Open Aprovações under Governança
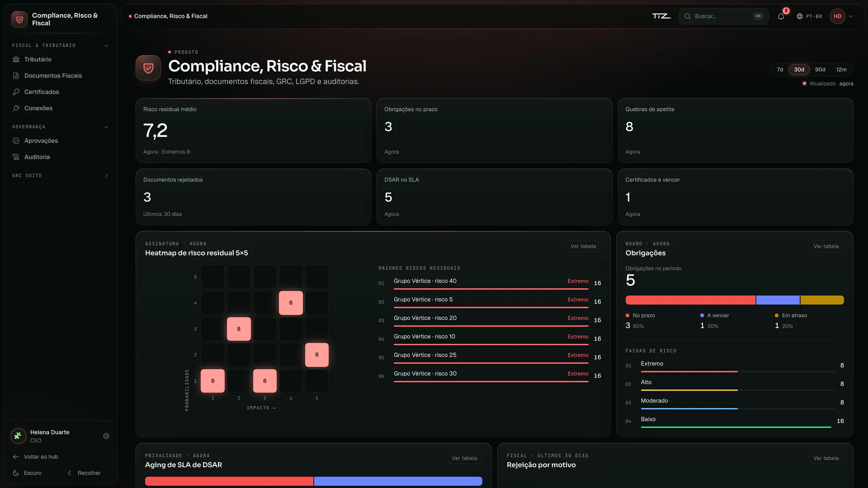Image resolution: width=868 pixels, height=488 pixels. [60, 141]
